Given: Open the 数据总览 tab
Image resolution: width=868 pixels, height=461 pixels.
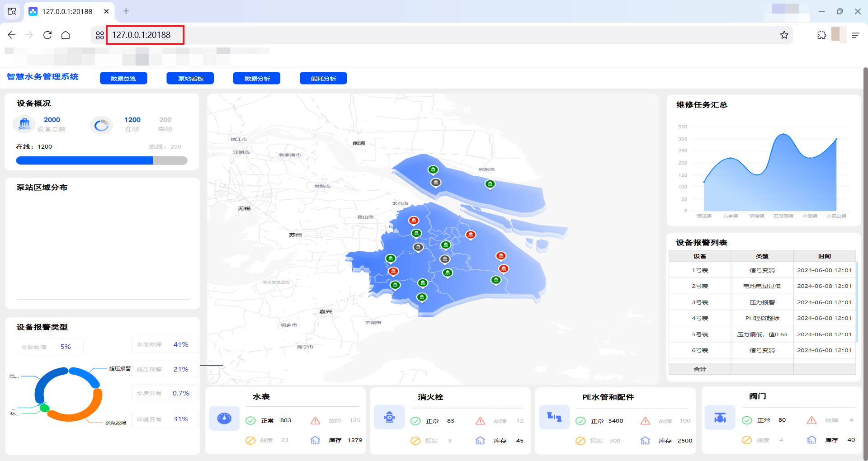Looking at the screenshot, I should [123, 79].
